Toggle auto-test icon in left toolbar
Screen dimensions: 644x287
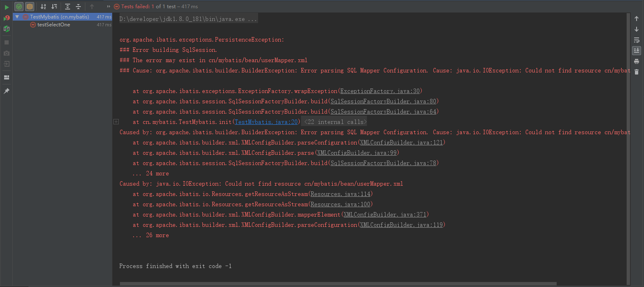(7, 29)
